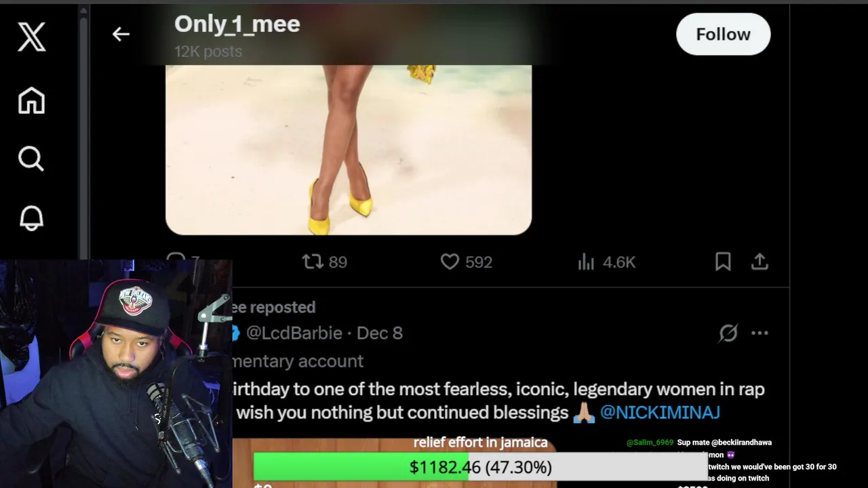Click the Jamaica relief donation progress bar
The height and width of the screenshot is (488, 868).
click(480, 467)
